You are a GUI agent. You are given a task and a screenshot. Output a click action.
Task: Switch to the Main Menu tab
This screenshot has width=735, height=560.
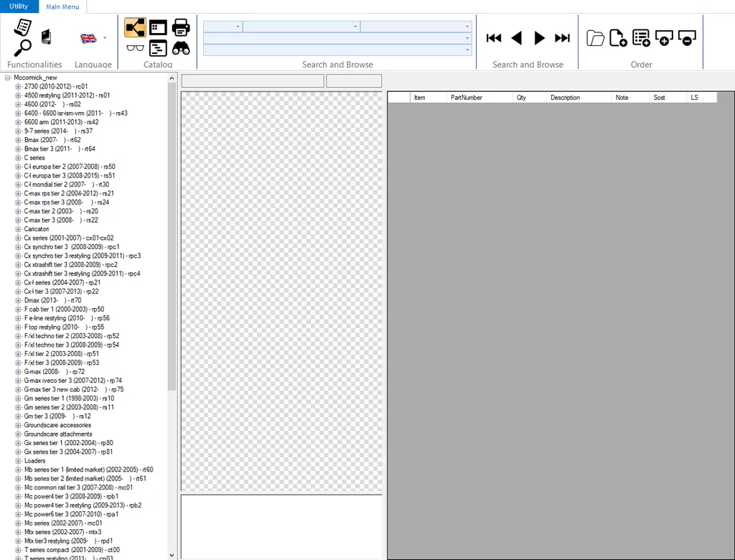62,6
